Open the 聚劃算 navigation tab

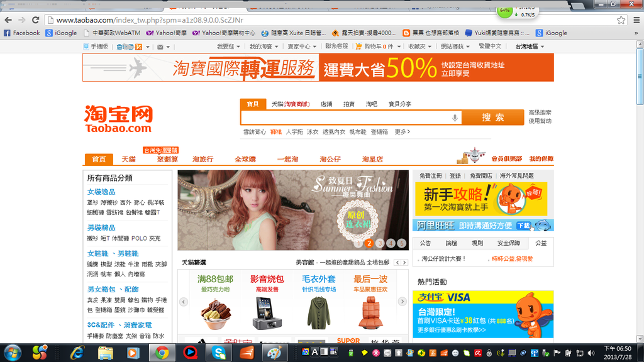167,159
